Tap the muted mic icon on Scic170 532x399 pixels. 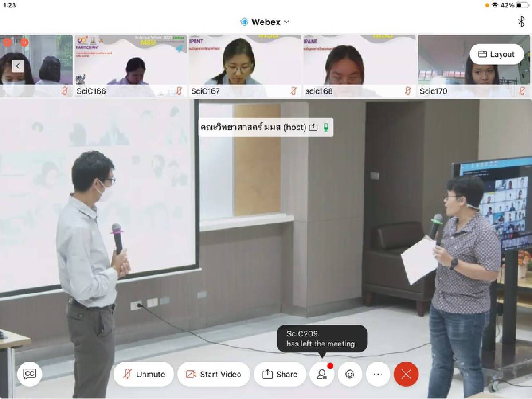[522, 91]
